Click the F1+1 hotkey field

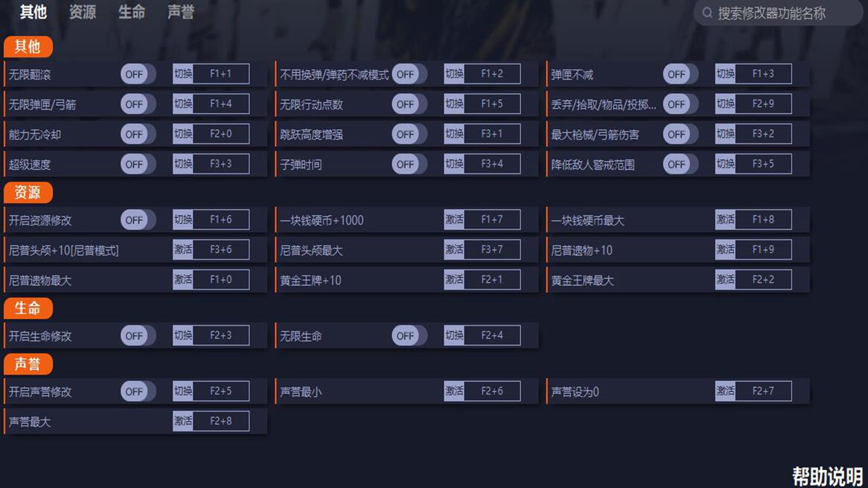tap(221, 74)
